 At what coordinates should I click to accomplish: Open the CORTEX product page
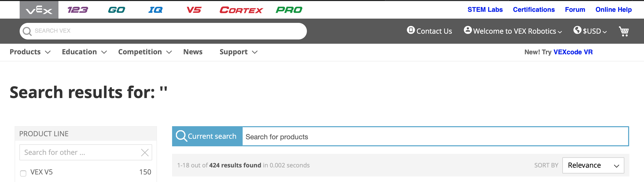(241, 10)
